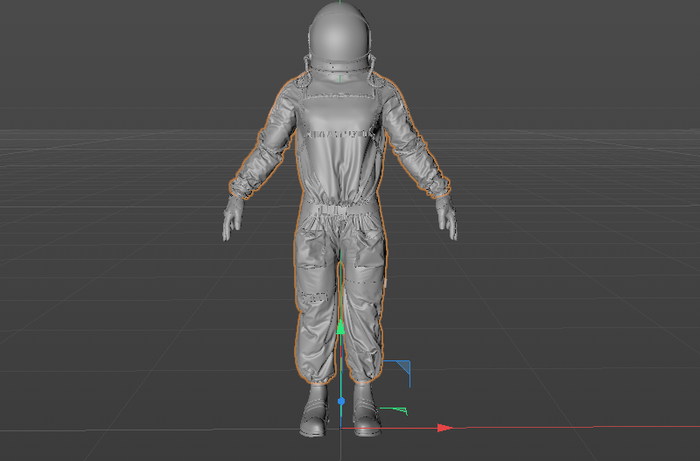This screenshot has width=700, height=461.
Task: Click the blue Z-axis dot handle
Action: 341,402
